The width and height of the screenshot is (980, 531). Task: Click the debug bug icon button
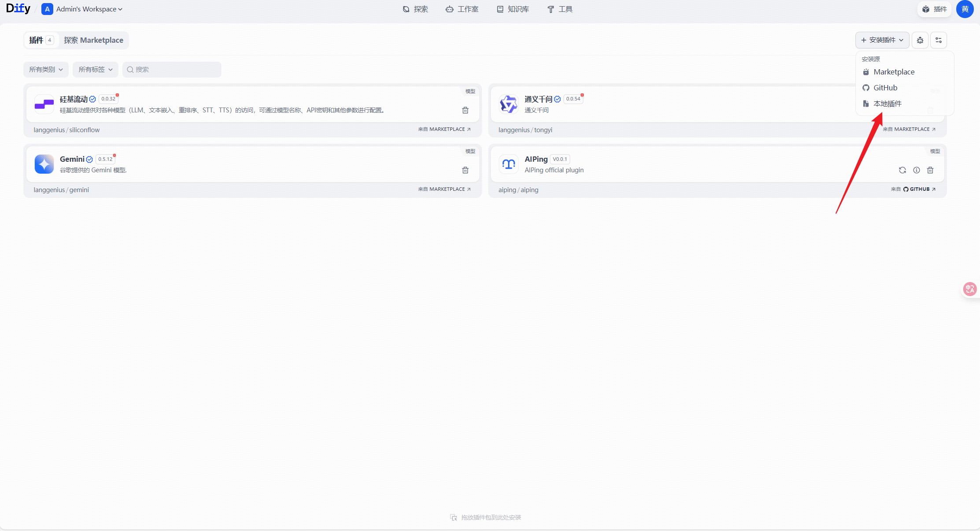click(920, 40)
